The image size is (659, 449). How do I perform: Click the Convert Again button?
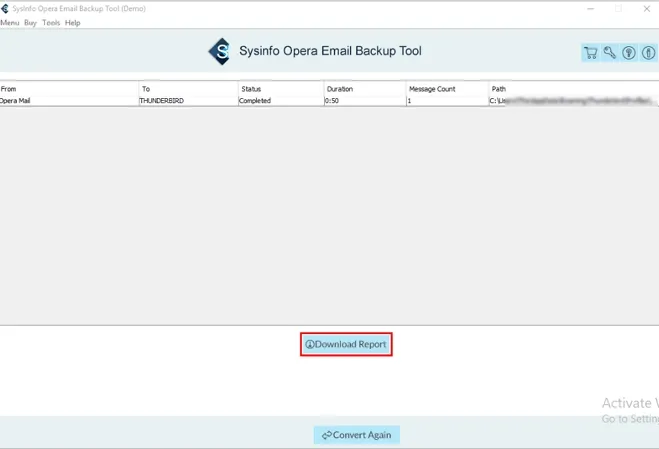(x=356, y=435)
